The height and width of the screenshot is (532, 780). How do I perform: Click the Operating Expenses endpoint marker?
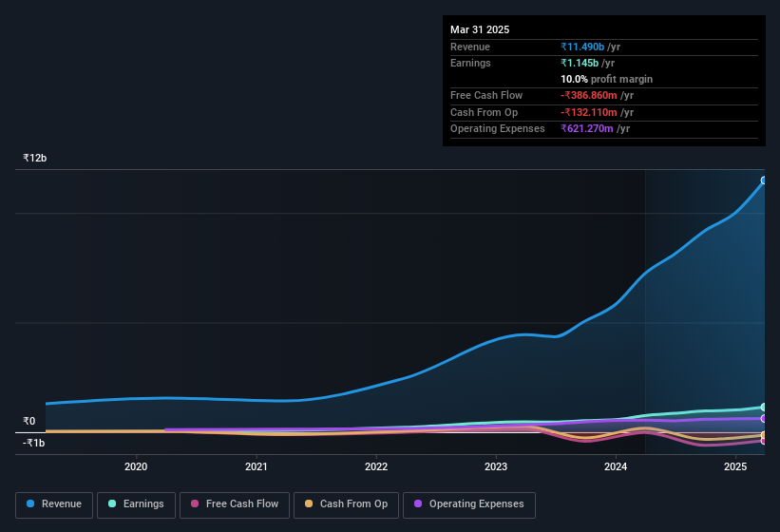pos(764,419)
